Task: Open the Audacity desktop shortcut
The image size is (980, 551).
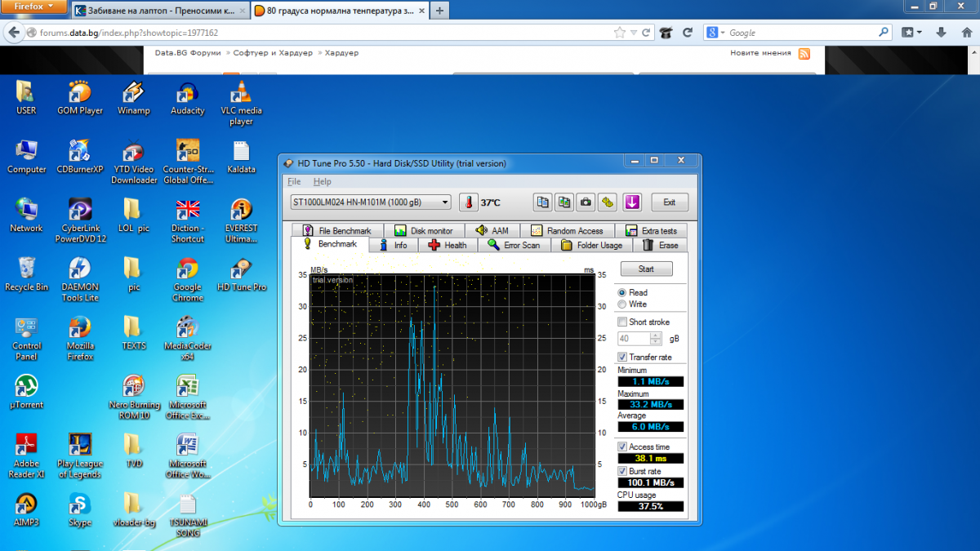Action: pyautogui.click(x=187, y=98)
